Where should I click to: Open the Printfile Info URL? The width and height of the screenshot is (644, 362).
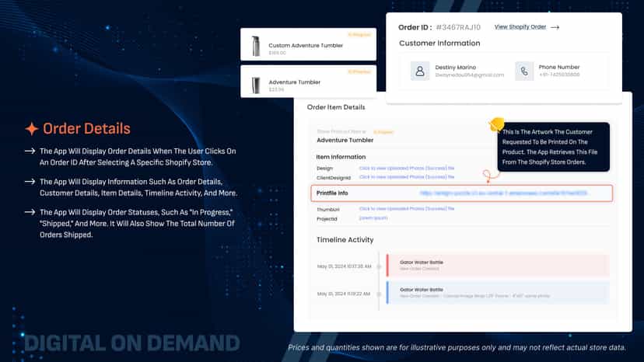(x=503, y=193)
